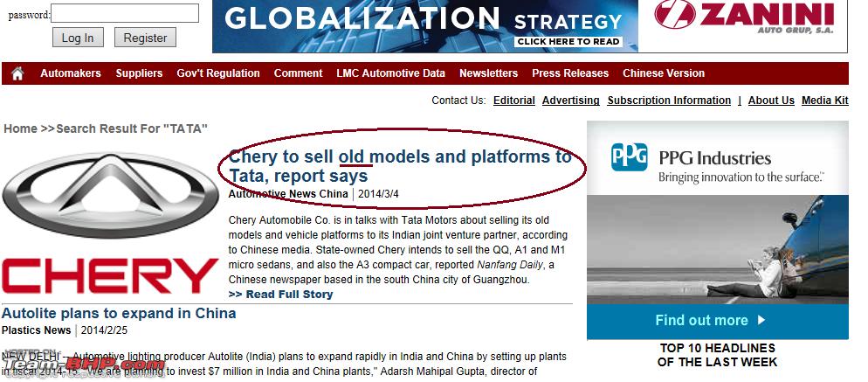Click the date '2014/2/25'
Image resolution: width=868 pixels, height=382 pixels.
click(104, 330)
